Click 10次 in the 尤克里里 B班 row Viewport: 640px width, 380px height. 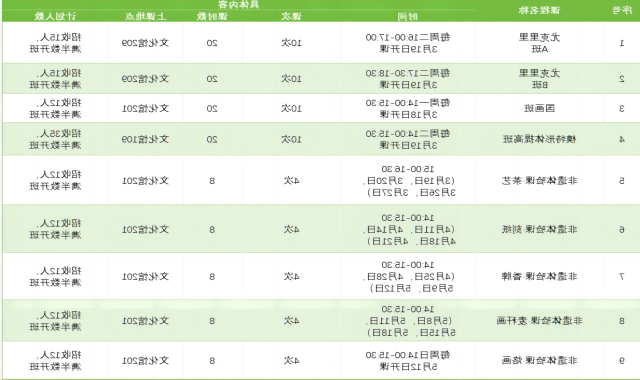[x=291, y=79]
